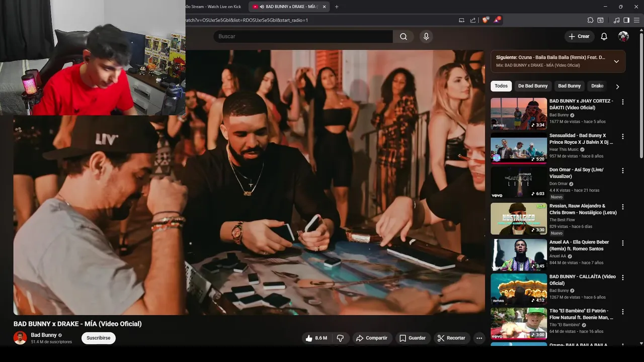644x362 pixels.
Task: Open YouTube notifications bell
Action: pyautogui.click(x=604, y=36)
